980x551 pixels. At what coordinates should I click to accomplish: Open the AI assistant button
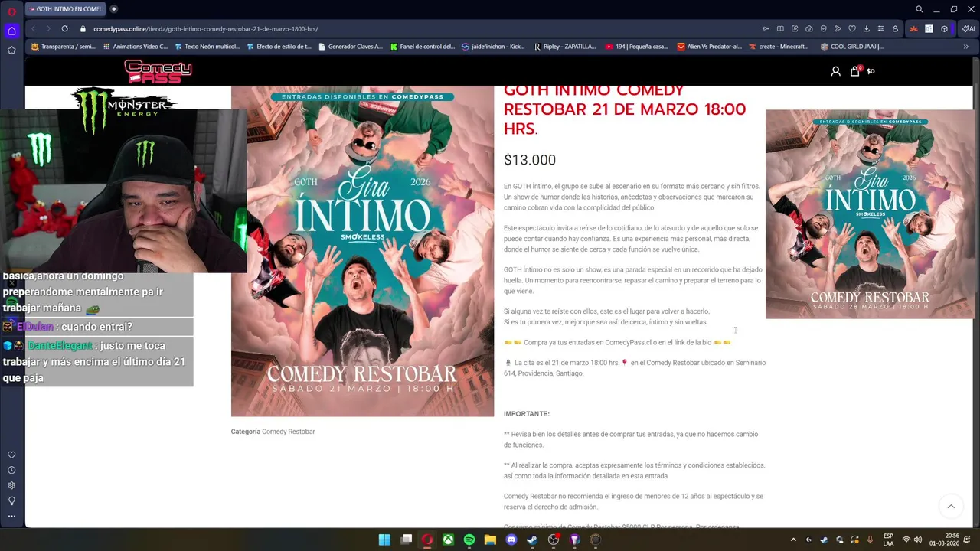point(968,29)
